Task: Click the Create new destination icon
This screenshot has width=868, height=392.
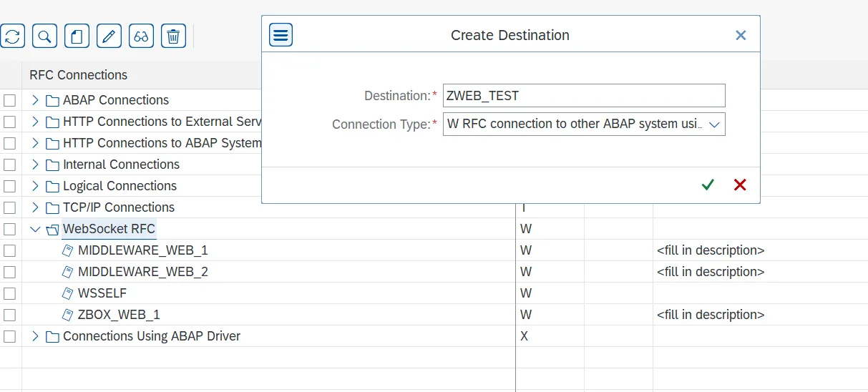Action: pyautogui.click(x=77, y=36)
